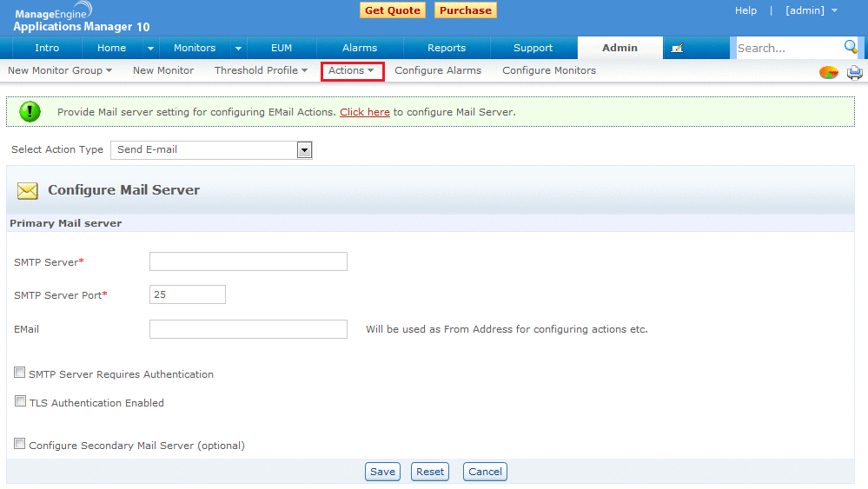Click the Configure Mail Server title

click(x=124, y=189)
